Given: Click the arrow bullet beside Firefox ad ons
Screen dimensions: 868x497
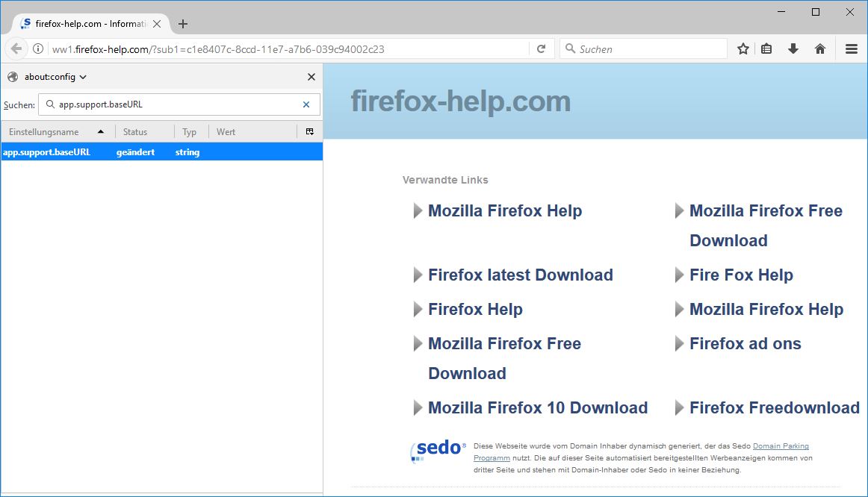Looking at the screenshot, I should [x=679, y=343].
